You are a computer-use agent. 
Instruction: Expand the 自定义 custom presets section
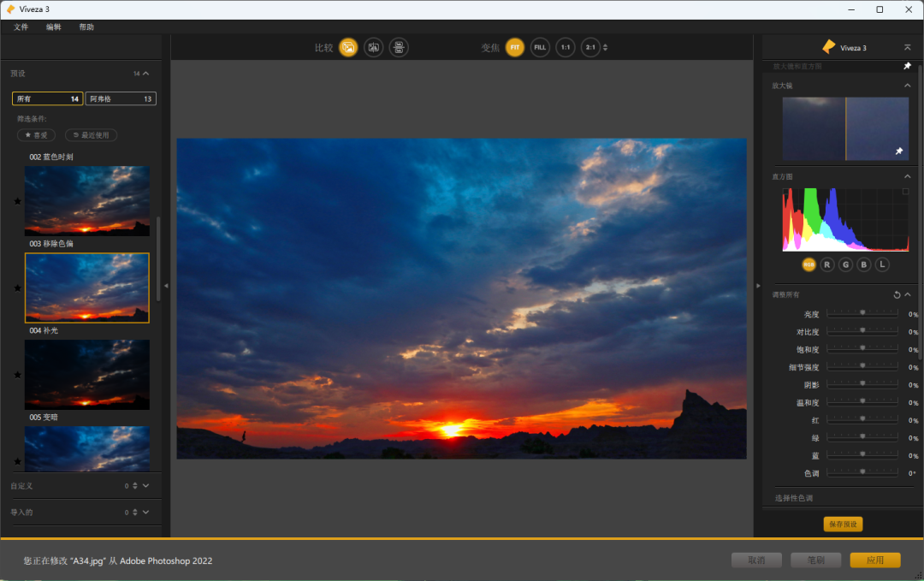point(145,486)
